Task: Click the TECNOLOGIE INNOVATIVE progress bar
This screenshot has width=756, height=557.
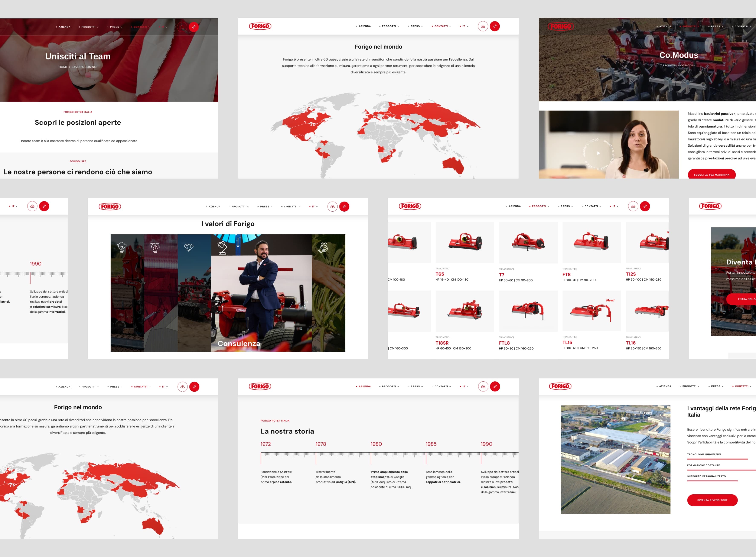Action: click(x=721, y=459)
